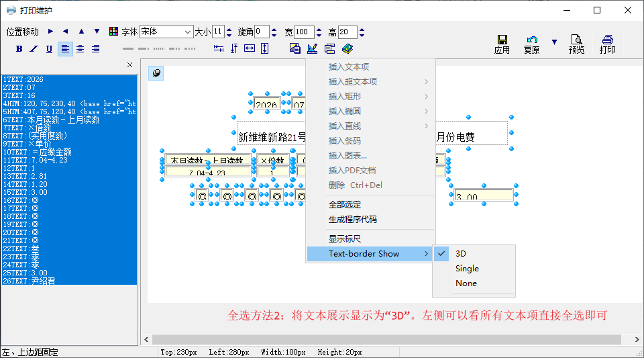Viewport: 644px width, 358px height.
Task: Select list row 1TEXT:2026
Action: tap(69, 79)
